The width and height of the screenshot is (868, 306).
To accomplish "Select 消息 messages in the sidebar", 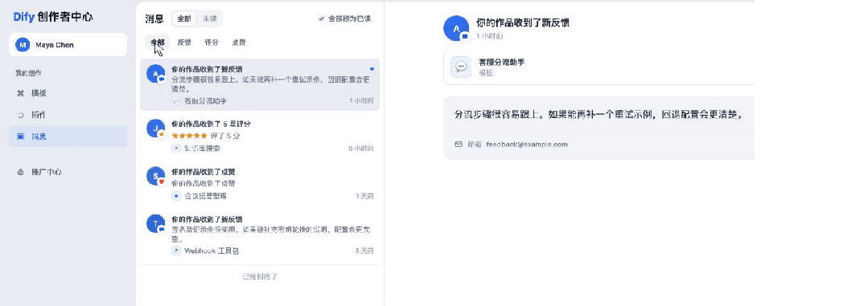I will coord(68,137).
